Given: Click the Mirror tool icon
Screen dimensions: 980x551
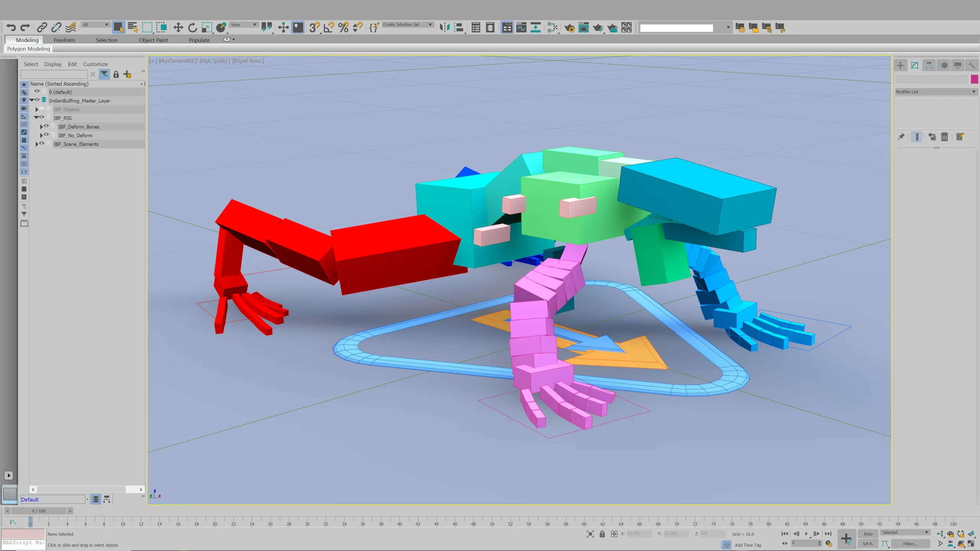Looking at the screenshot, I should (444, 27).
